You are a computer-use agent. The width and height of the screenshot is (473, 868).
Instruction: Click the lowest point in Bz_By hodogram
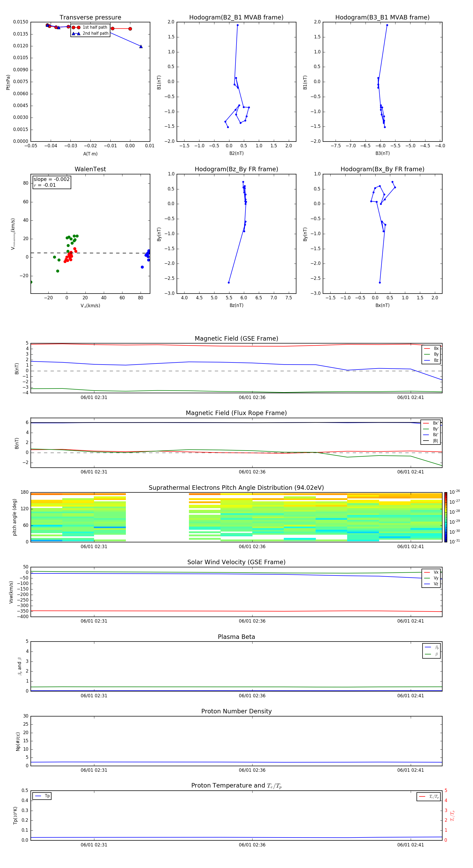229,282
